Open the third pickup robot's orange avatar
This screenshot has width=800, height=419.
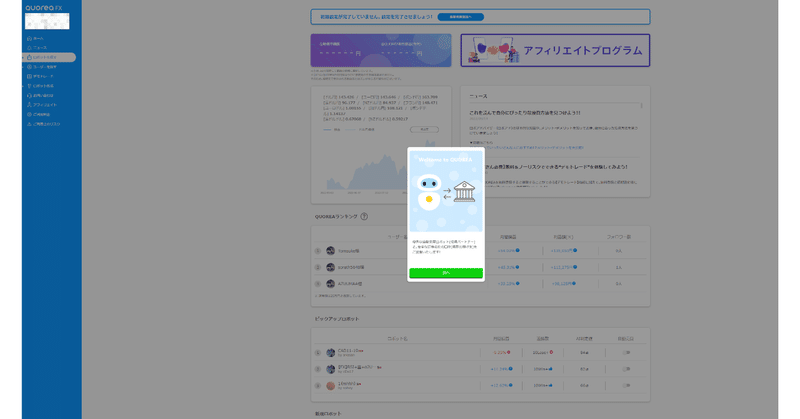coord(331,385)
